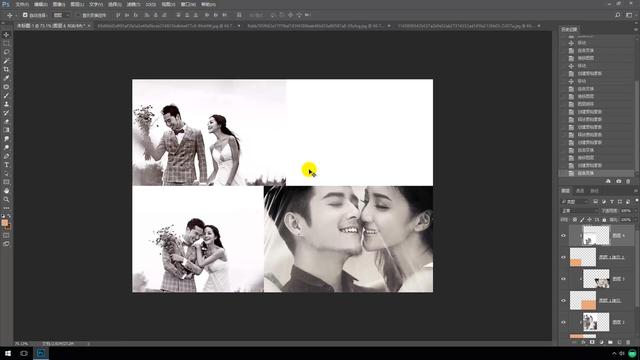
Task: Select the Hand tool
Action: point(6,191)
